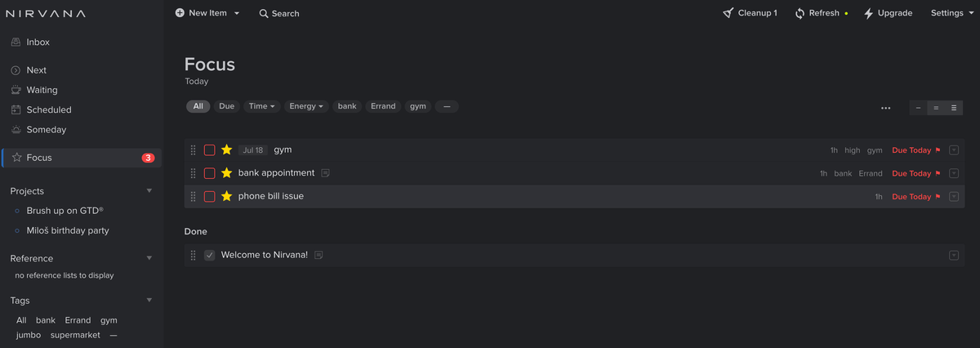Click the due flag on bank appointment
The image size is (980, 348).
tap(938, 173)
